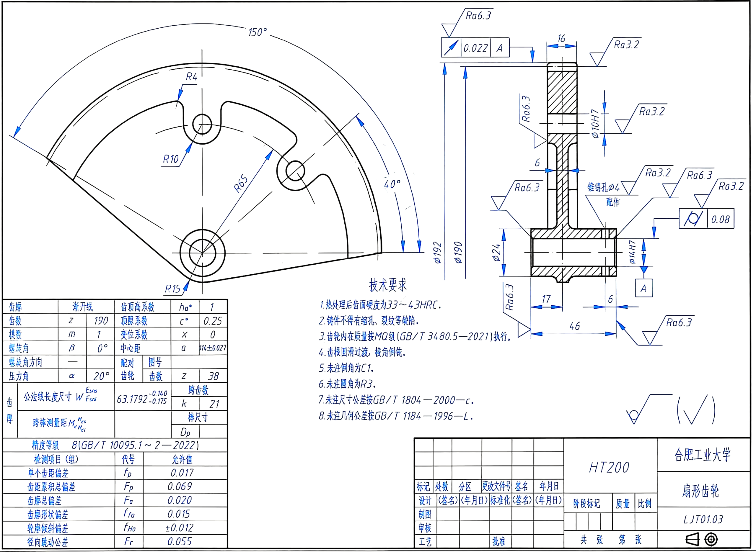Select the 46 hub length dimension
The width and height of the screenshot is (756, 552).
click(x=574, y=326)
